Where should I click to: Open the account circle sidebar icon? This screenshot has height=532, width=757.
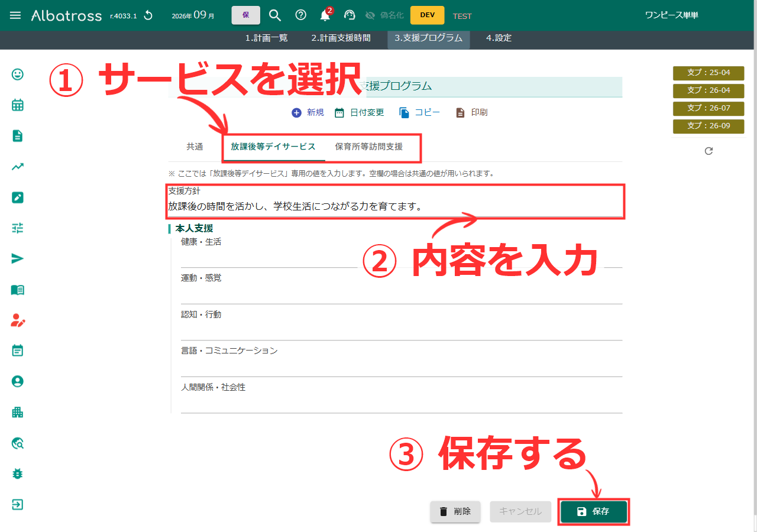click(18, 382)
